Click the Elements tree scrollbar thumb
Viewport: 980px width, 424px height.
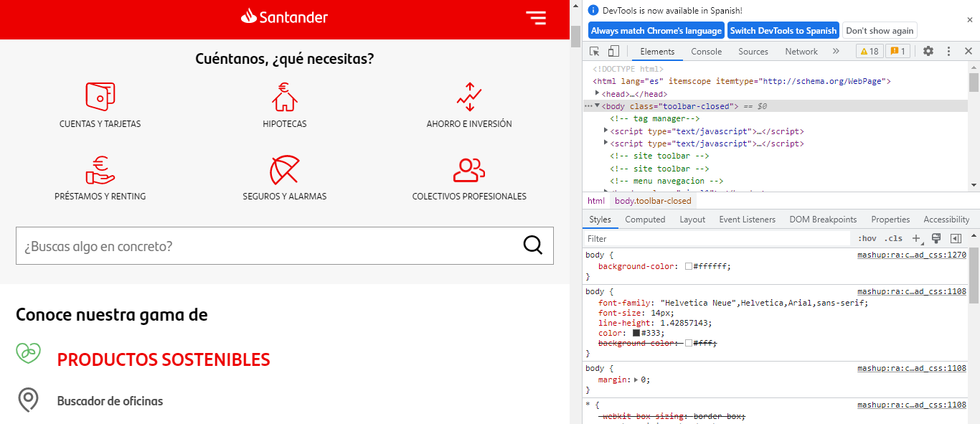974,83
